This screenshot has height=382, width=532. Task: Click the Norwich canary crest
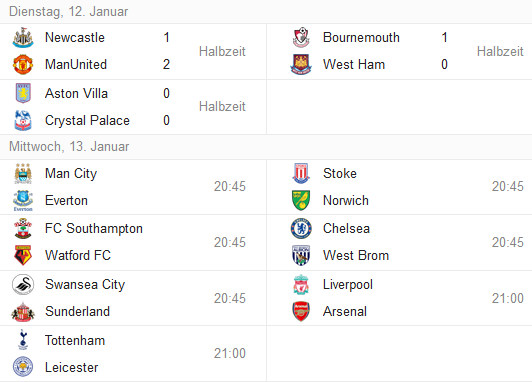pyautogui.click(x=301, y=200)
